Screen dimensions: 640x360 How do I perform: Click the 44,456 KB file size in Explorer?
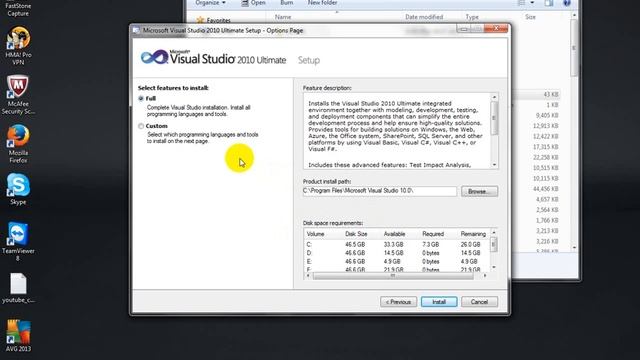pyautogui.click(x=545, y=189)
